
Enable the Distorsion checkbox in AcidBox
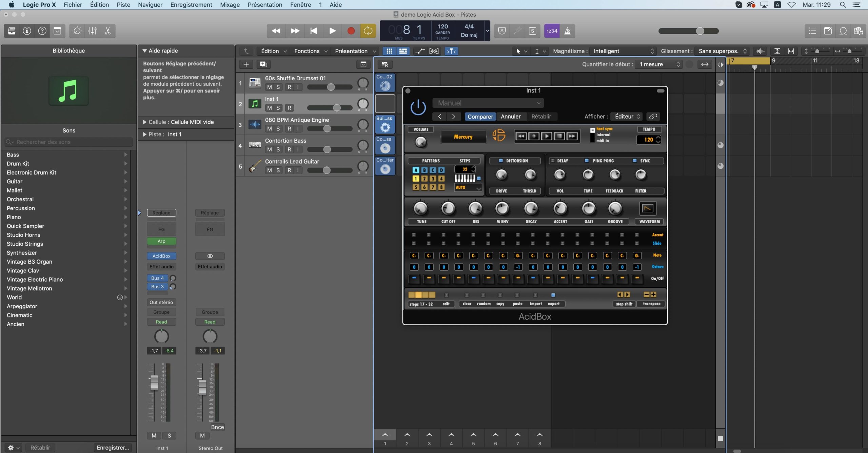click(x=500, y=161)
